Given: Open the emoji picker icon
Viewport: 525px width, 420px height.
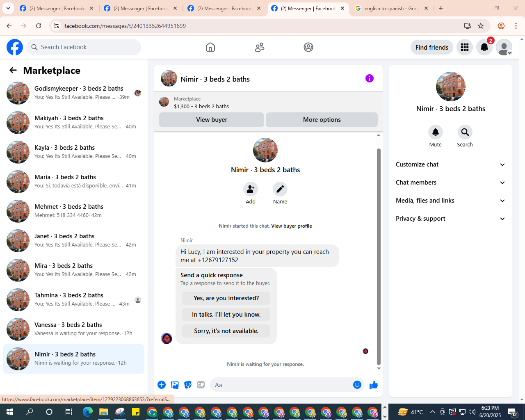Looking at the screenshot, I should (357, 385).
